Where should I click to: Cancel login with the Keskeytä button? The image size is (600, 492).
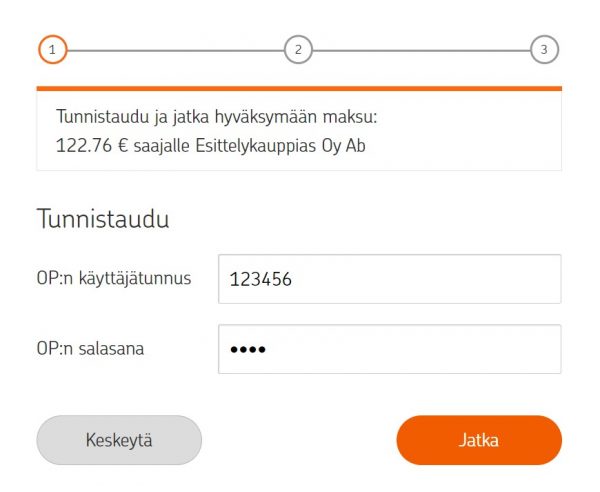tap(119, 440)
